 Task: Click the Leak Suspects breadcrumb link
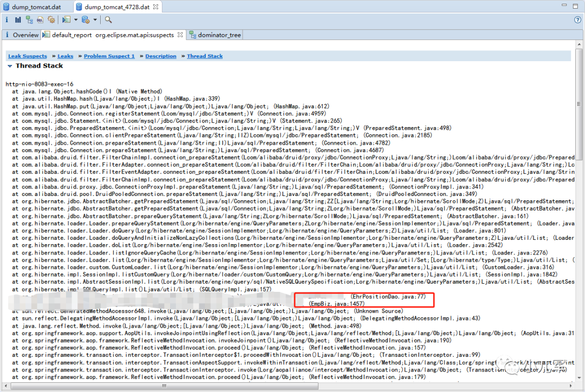[x=27, y=56]
